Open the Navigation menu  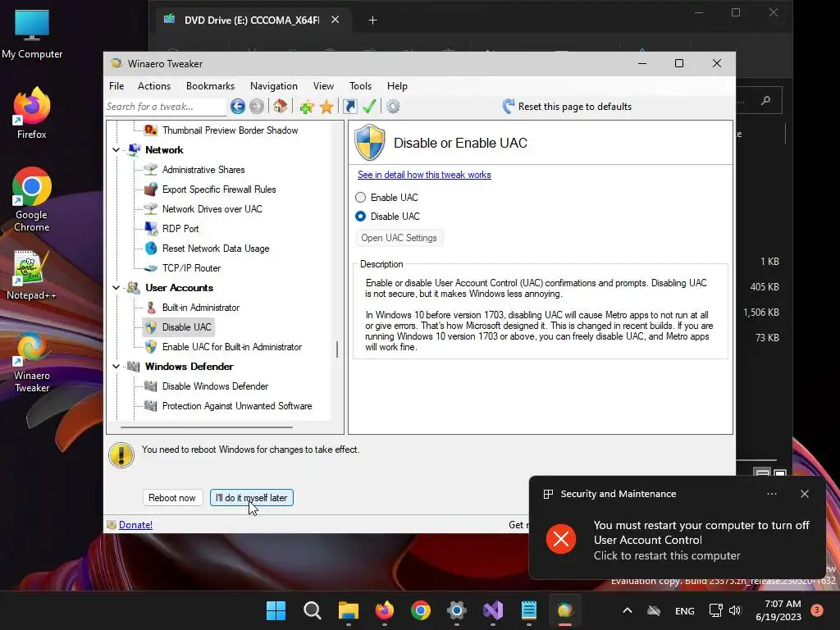point(274,85)
